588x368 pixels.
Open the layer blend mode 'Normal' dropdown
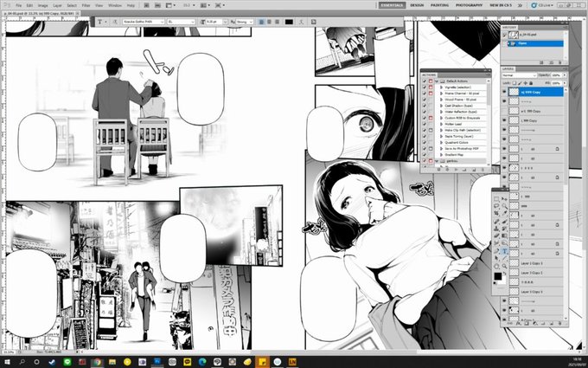pos(520,75)
